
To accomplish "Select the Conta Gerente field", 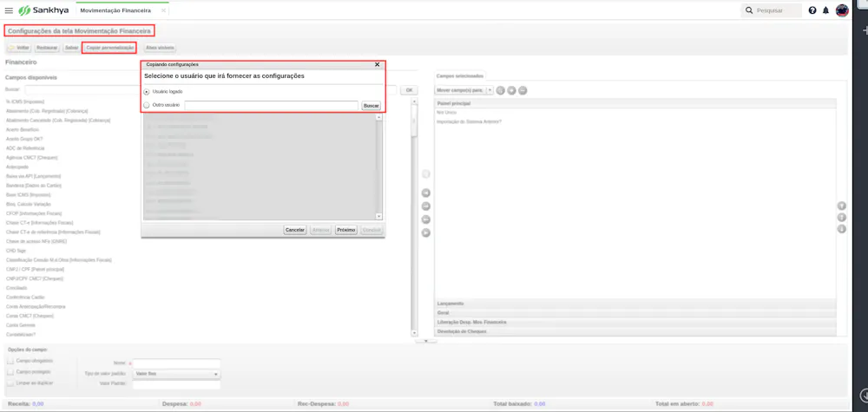I will tap(21, 325).
